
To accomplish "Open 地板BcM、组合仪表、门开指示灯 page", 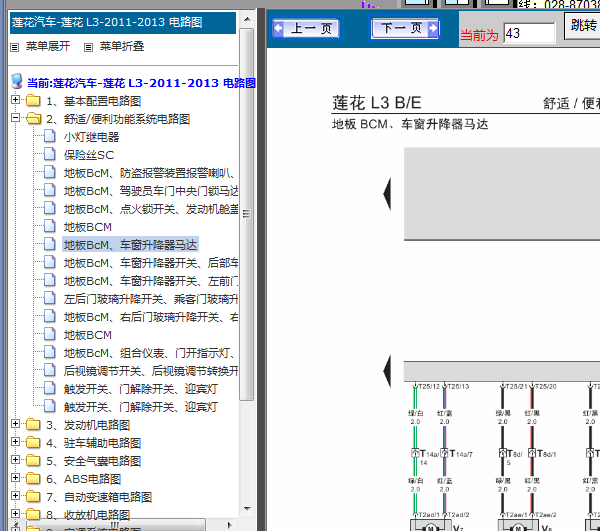I will tap(149, 353).
